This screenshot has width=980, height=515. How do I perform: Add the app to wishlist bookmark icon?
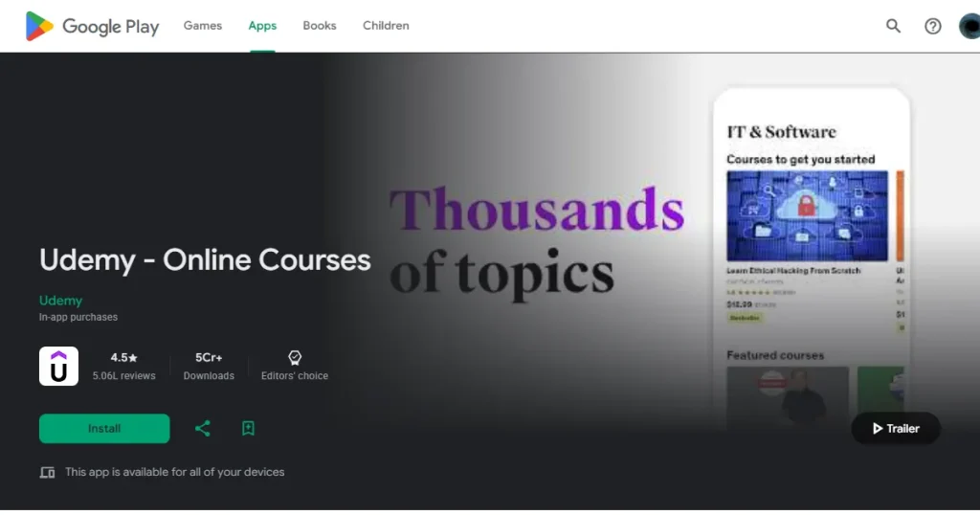(248, 429)
